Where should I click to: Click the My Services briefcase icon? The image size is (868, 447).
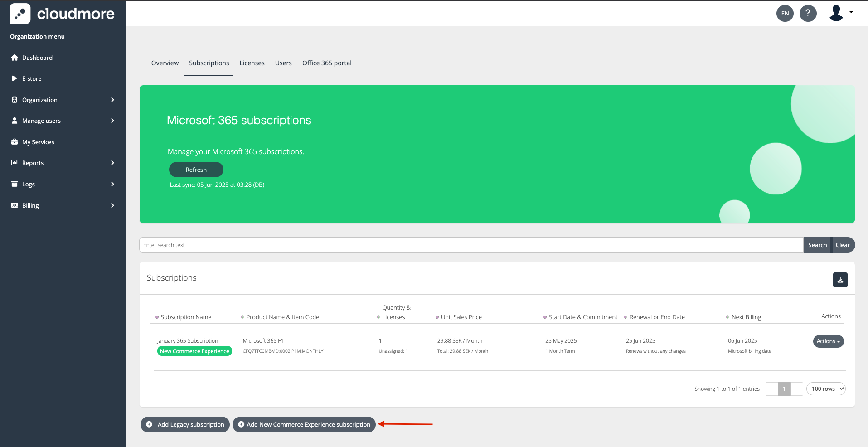point(15,142)
